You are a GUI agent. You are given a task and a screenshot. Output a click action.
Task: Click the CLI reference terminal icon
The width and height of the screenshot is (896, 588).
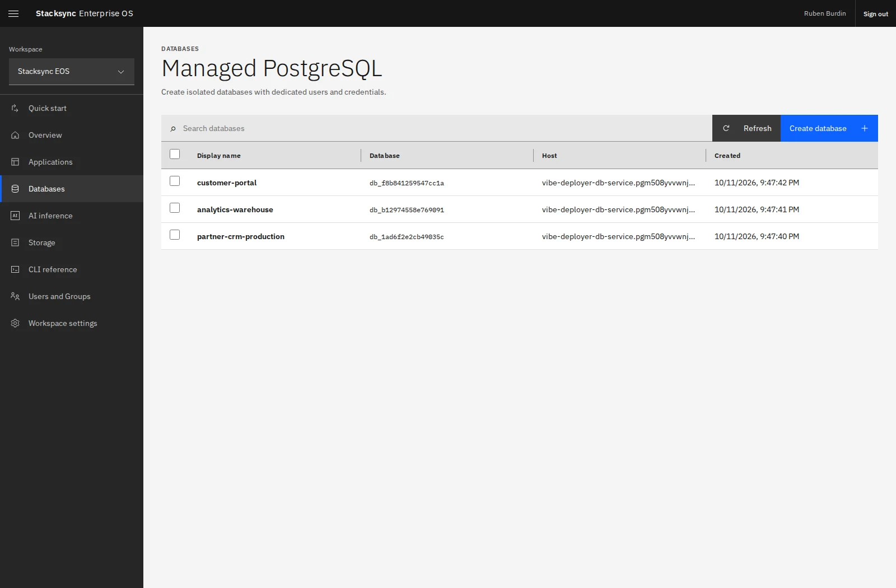click(x=15, y=269)
